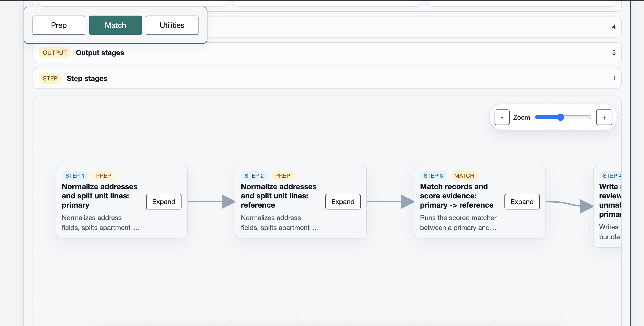This screenshot has height=326, width=644.
Task: Click the count 1 on Step stages
Action: pyautogui.click(x=614, y=79)
